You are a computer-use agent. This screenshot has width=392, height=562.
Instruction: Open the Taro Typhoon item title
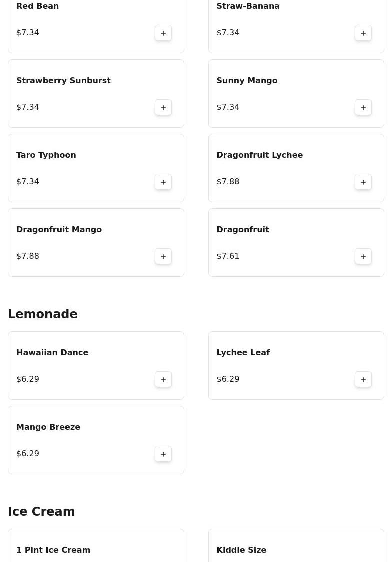[46, 155]
